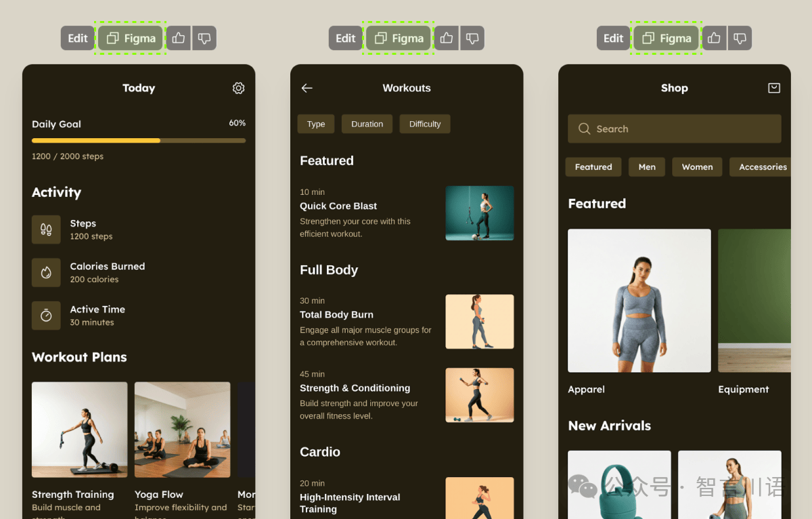Click the Daily Goal progress bar

pos(139,141)
